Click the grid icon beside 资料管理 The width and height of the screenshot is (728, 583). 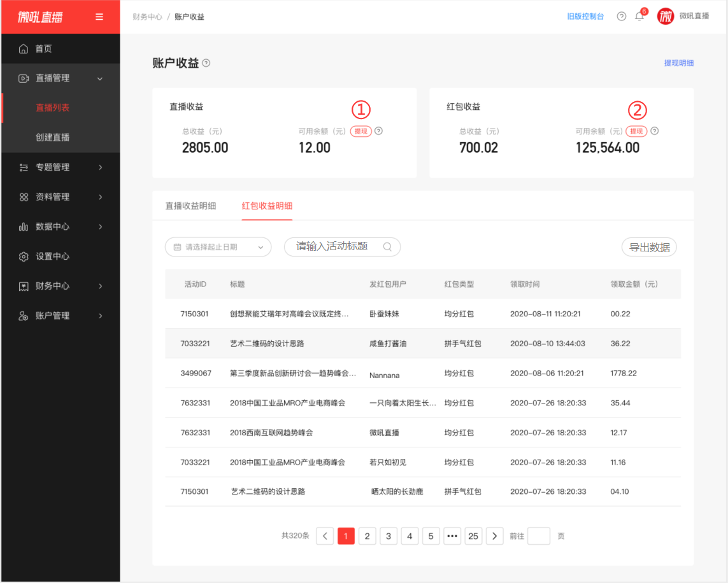coord(23,197)
